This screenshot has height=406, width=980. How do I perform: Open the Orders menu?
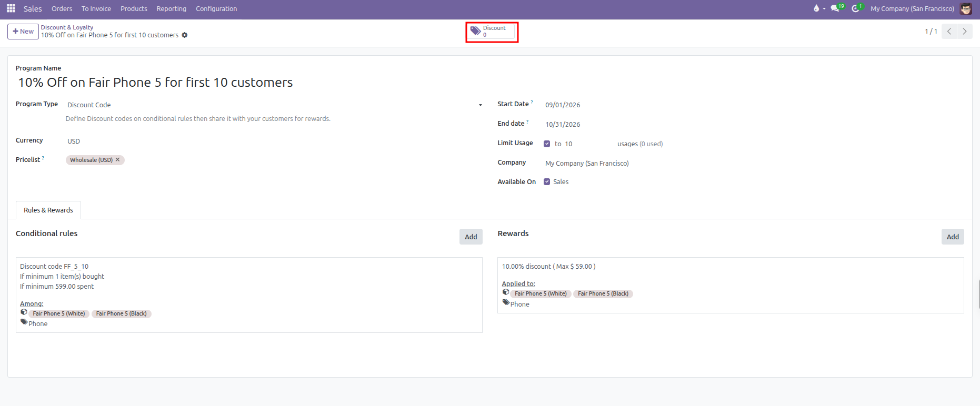click(62, 9)
